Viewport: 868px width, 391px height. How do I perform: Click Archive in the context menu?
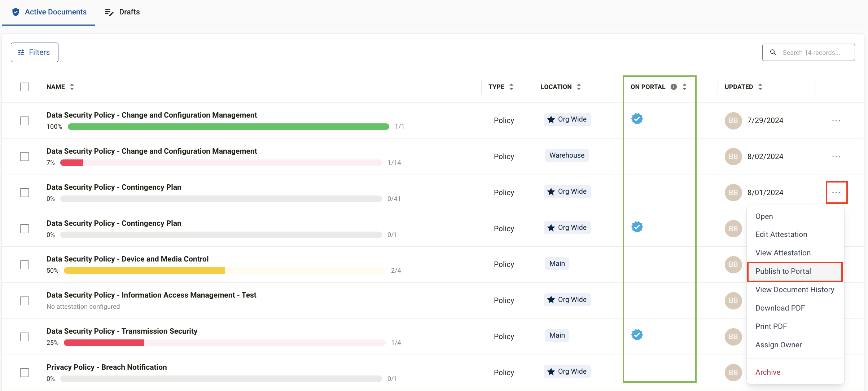click(x=768, y=372)
